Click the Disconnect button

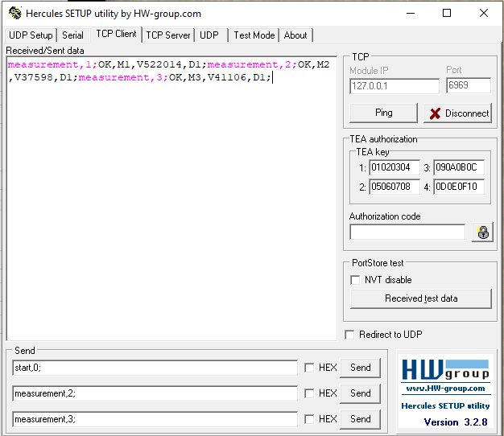[x=458, y=113]
